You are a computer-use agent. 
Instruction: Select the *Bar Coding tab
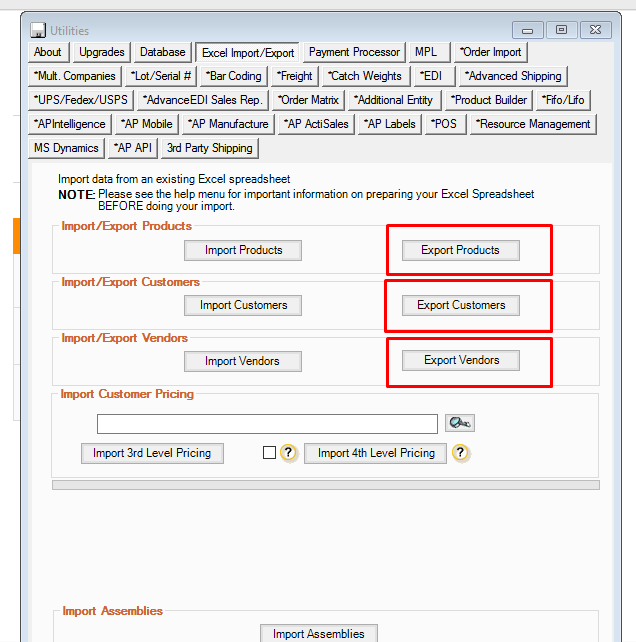233,76
